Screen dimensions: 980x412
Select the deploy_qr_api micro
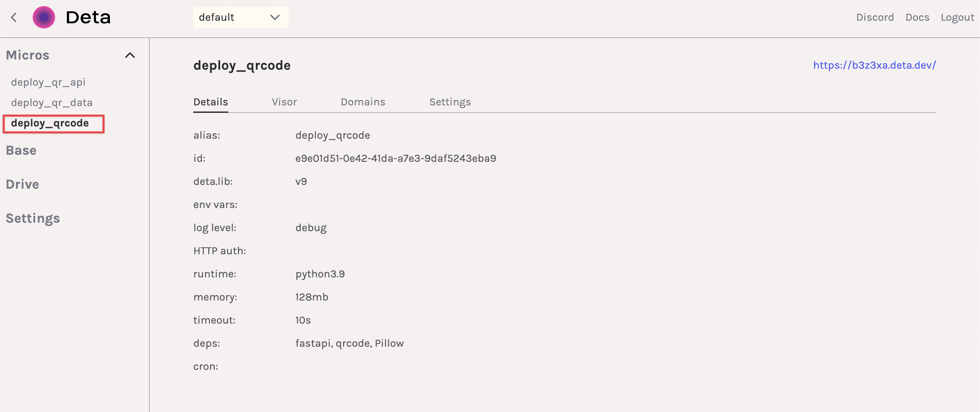point(48,83)
